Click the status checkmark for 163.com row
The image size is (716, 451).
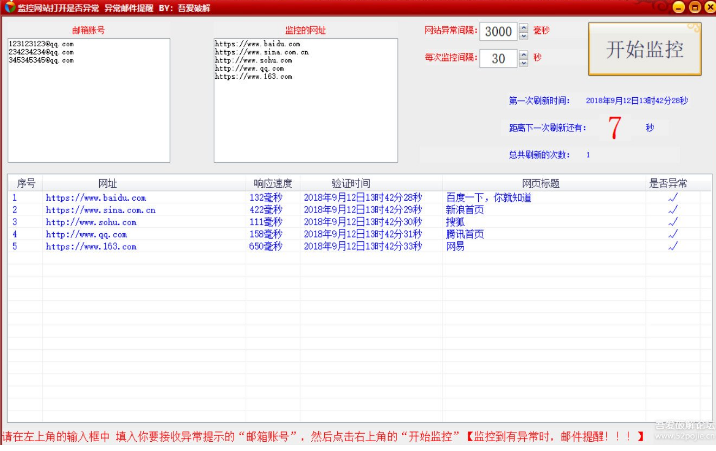click(x=673, y=246)
